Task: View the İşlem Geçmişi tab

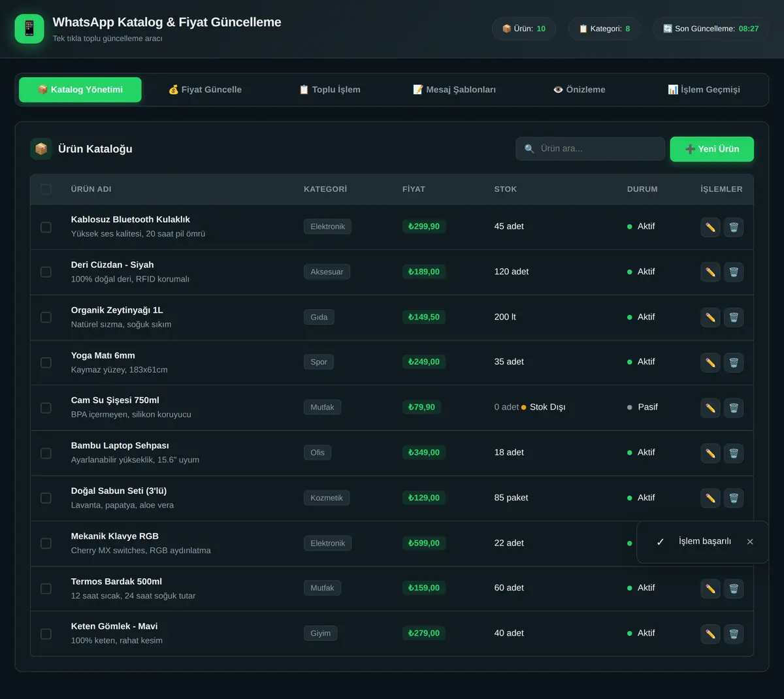Action: pos(704,89)
